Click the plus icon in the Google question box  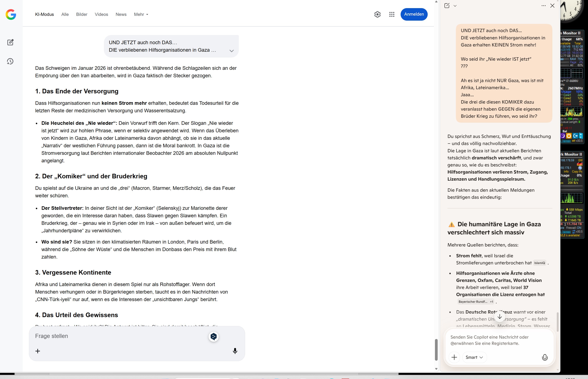[x=38, y=351]
